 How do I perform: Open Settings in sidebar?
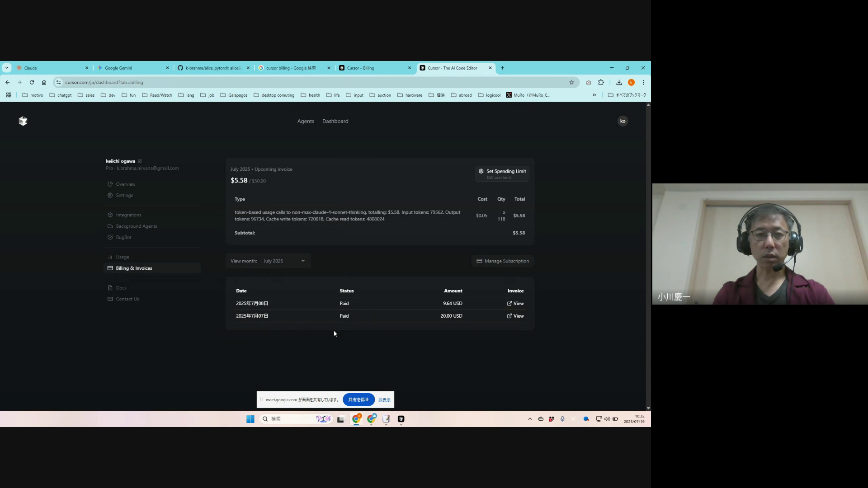[x=124, y=196]
